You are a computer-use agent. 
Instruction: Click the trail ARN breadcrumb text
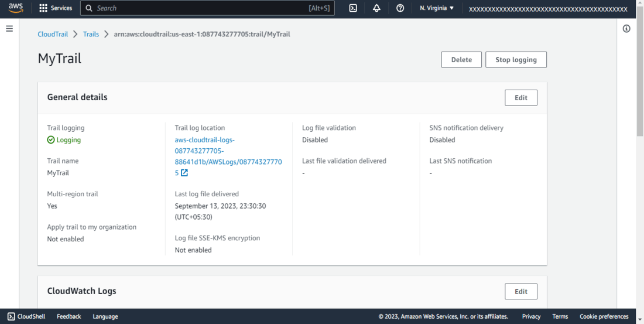click(202, 34)
